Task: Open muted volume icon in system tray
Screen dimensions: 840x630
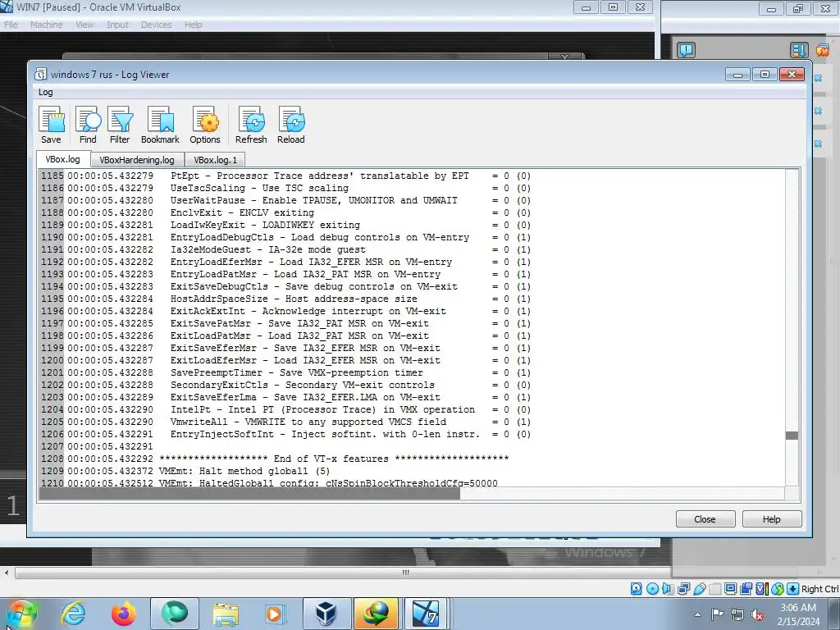Action: (x=757, y=614)
